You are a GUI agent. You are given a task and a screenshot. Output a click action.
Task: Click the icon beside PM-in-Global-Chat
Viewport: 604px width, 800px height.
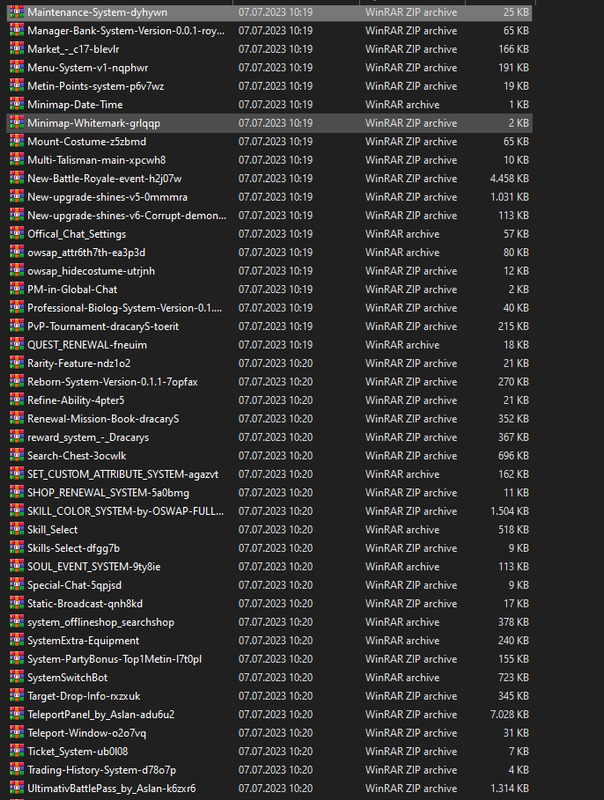(17, 288)
